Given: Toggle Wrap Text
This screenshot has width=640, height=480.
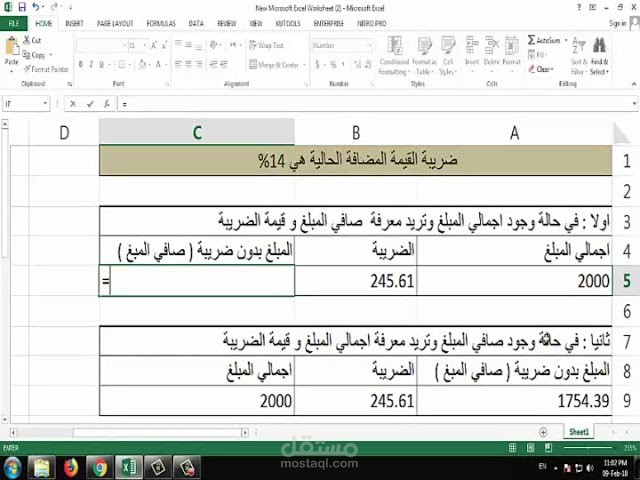Looking at the screenshot, I should (266, 45).
